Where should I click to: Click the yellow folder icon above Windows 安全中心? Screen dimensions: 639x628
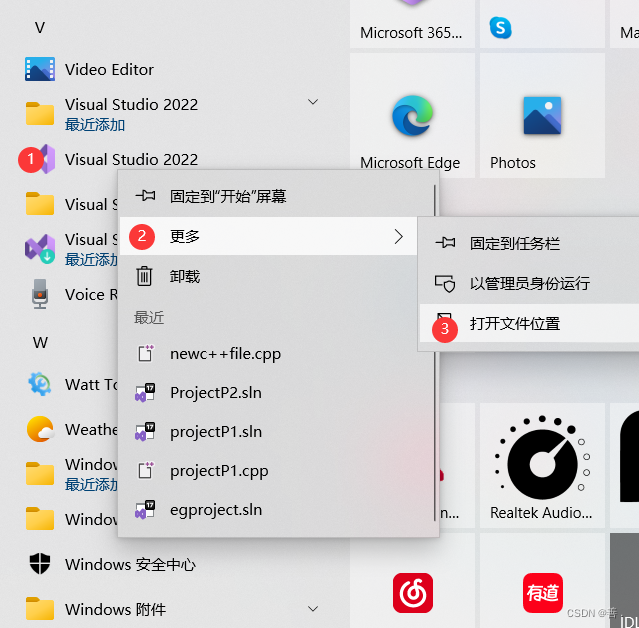point(40,519)
